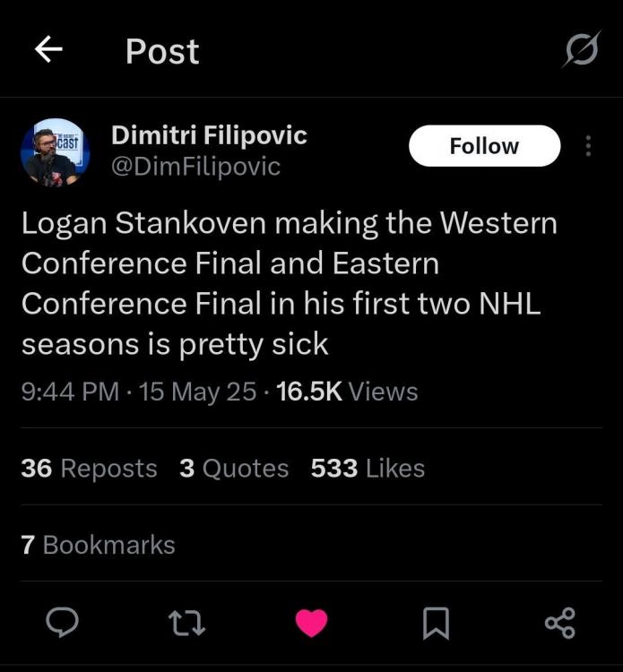
Task: View the 3 Quotes
Action: [x=234, y=468]
